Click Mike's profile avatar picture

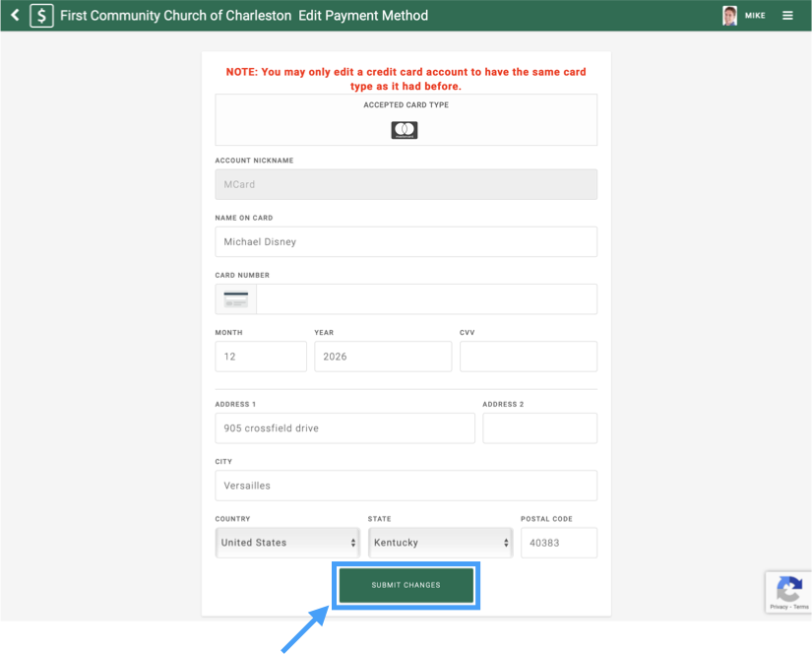coord(729,16)
